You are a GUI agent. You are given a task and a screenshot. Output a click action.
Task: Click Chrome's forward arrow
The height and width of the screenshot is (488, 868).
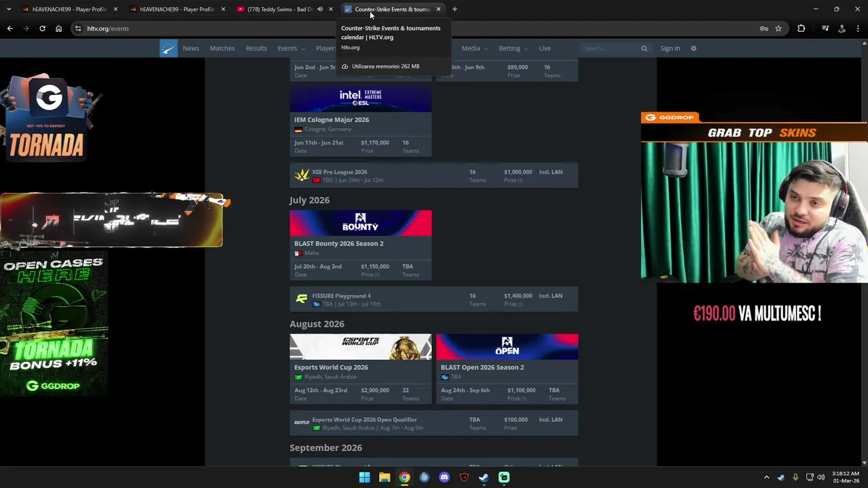tap(26, 28)
